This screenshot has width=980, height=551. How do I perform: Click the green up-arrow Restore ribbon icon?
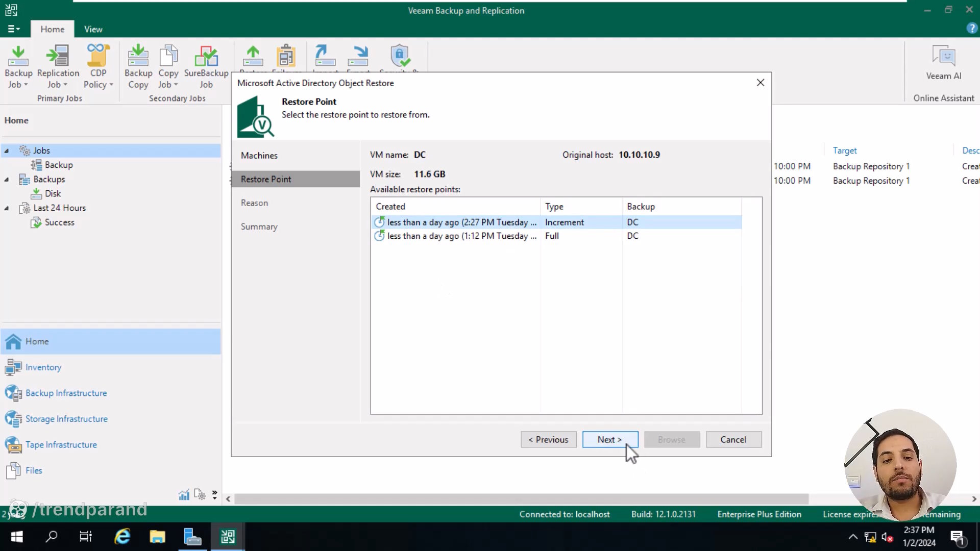(253, 56)
